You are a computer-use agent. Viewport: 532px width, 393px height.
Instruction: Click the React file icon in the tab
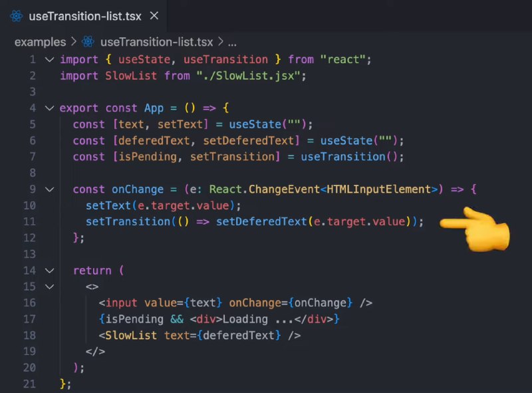16,16
